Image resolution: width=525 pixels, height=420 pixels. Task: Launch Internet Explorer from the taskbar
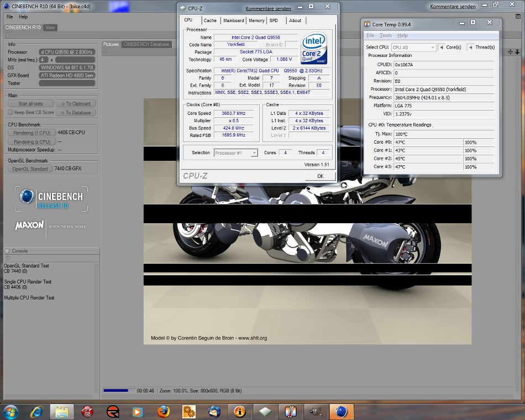36,412
